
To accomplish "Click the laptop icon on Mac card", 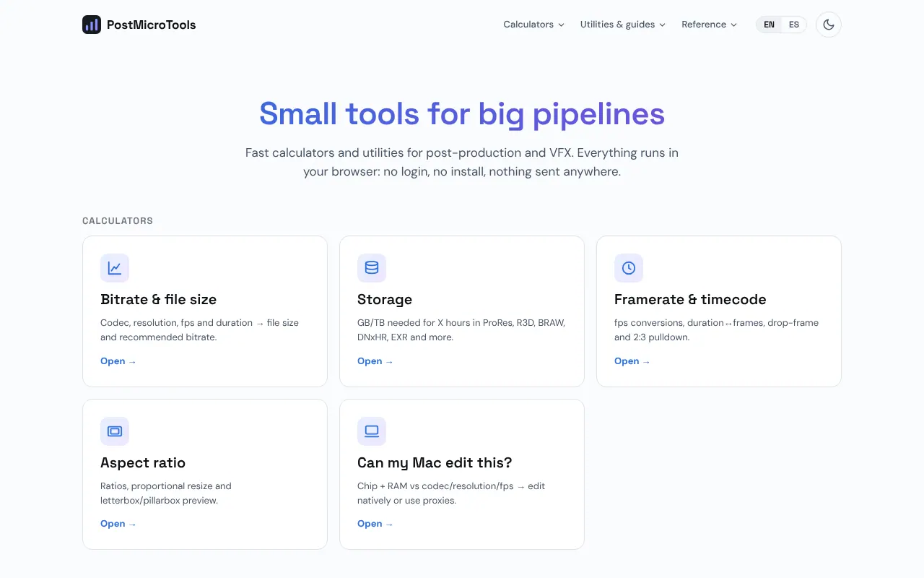I will click(x=372, y=431).
